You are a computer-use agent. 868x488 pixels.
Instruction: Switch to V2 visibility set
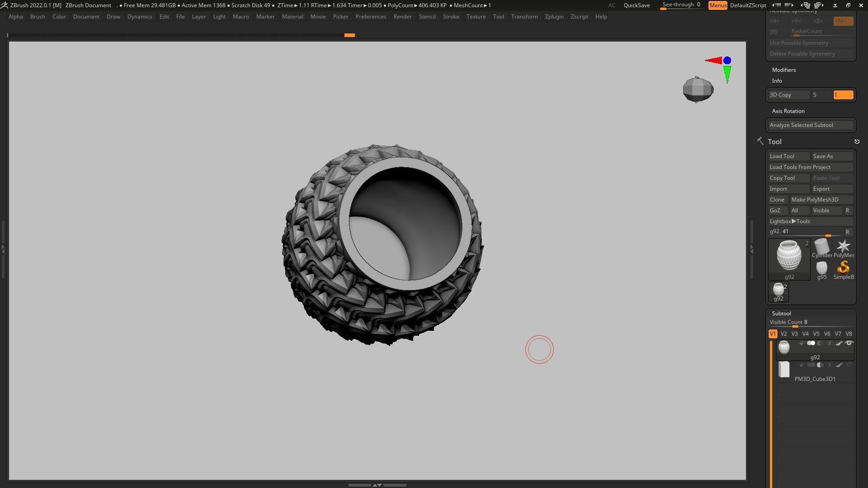[783, 334]
